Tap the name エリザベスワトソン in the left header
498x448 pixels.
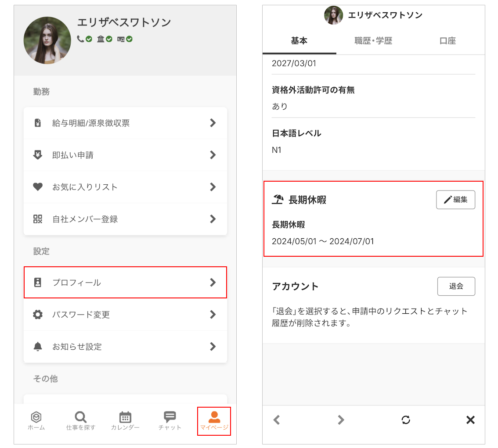tap(124, 22)
